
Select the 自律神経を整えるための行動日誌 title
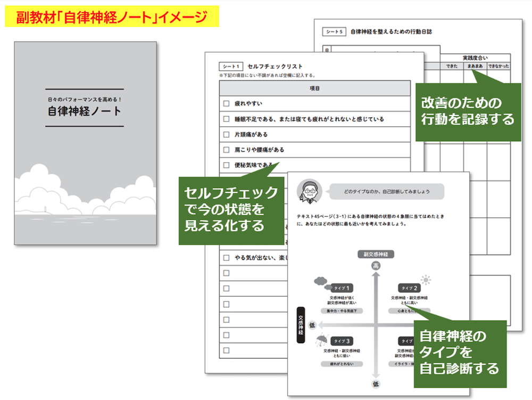[391, 31]
